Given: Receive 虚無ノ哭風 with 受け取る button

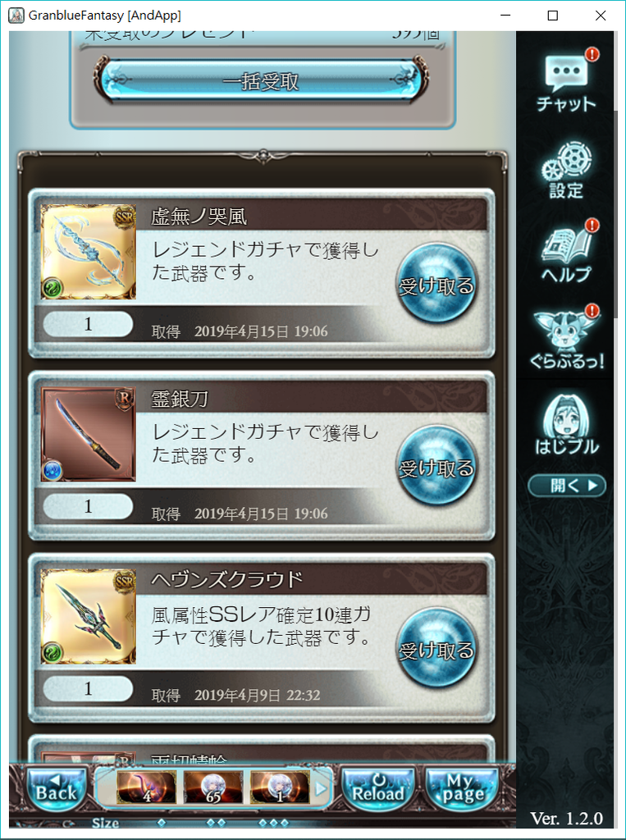Looking at the screenshot, I should click(x=436, y=285).
